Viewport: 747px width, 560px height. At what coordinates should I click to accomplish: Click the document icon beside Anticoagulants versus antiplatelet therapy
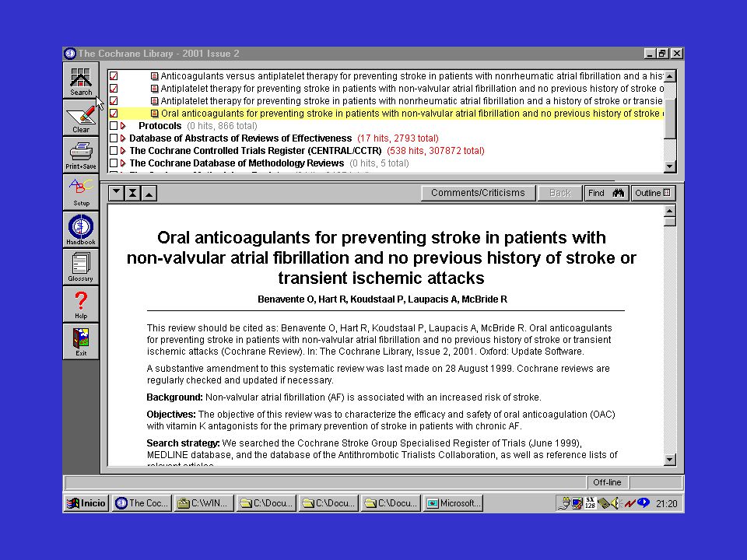[x=154, y=76]
